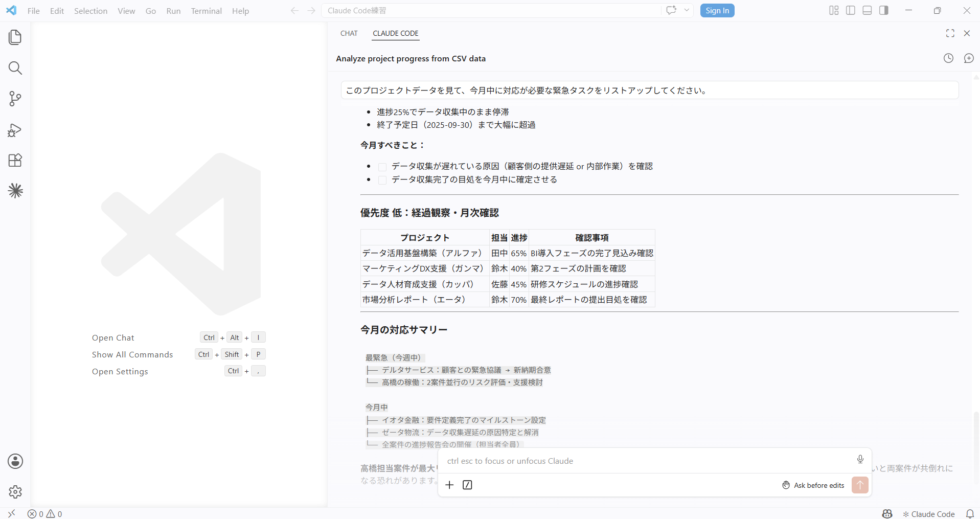
Task: Click the マーケティングDX支援（ガンマ） table cell
Action: (425, 268)
